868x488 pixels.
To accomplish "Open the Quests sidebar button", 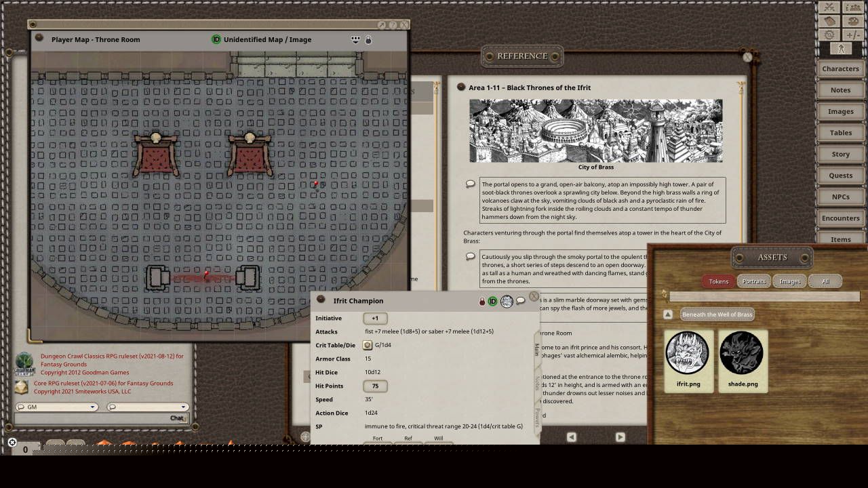I will pyautogui.click(x=840, y=176).
